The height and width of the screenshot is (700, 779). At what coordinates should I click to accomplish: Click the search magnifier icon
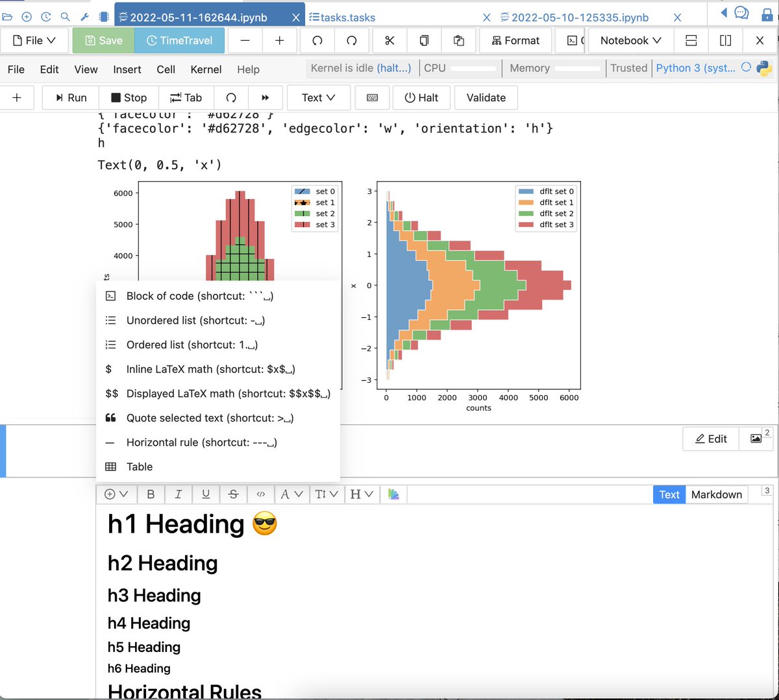click(65, 17)
